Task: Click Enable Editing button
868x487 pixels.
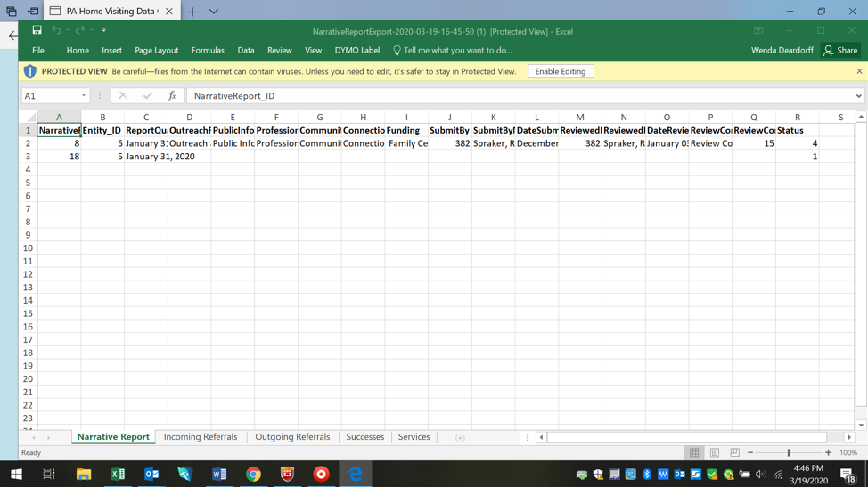Action: (561, 71)
